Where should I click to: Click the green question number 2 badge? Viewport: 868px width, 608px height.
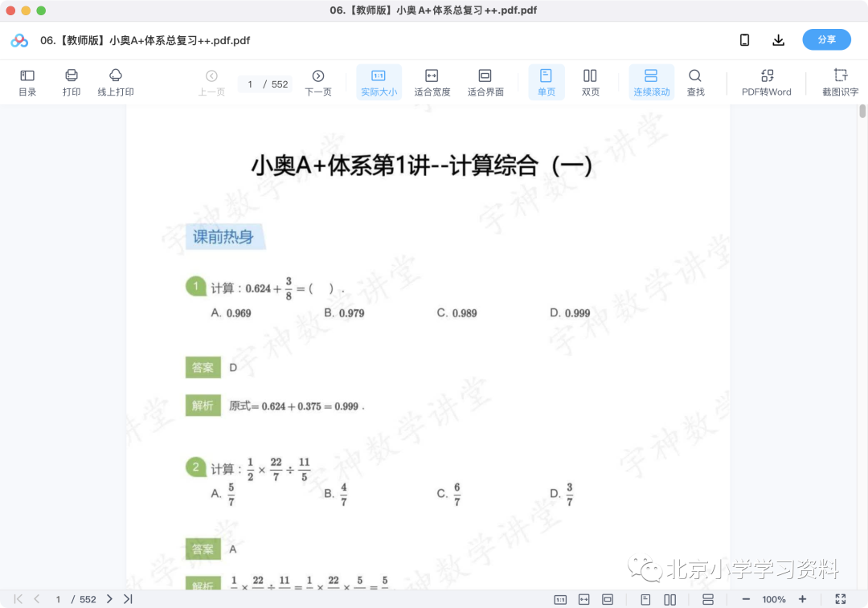click(x=195, y=467)
